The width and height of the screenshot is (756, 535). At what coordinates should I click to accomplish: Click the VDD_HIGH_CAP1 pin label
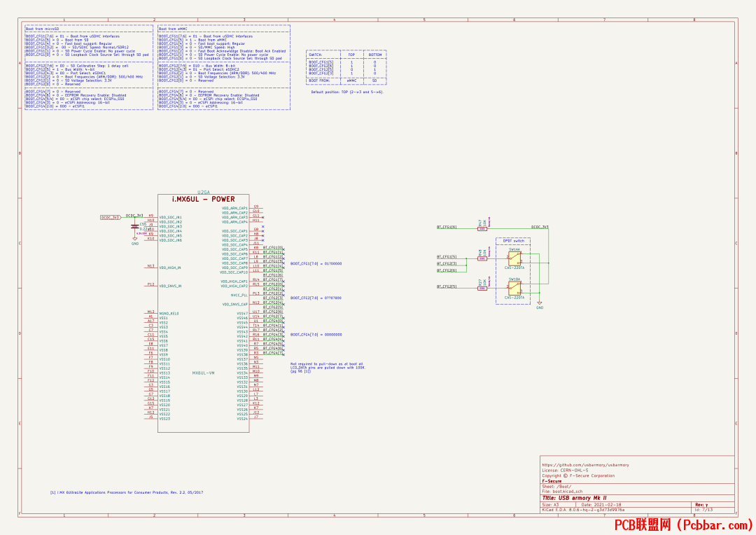tap(234, 282)
